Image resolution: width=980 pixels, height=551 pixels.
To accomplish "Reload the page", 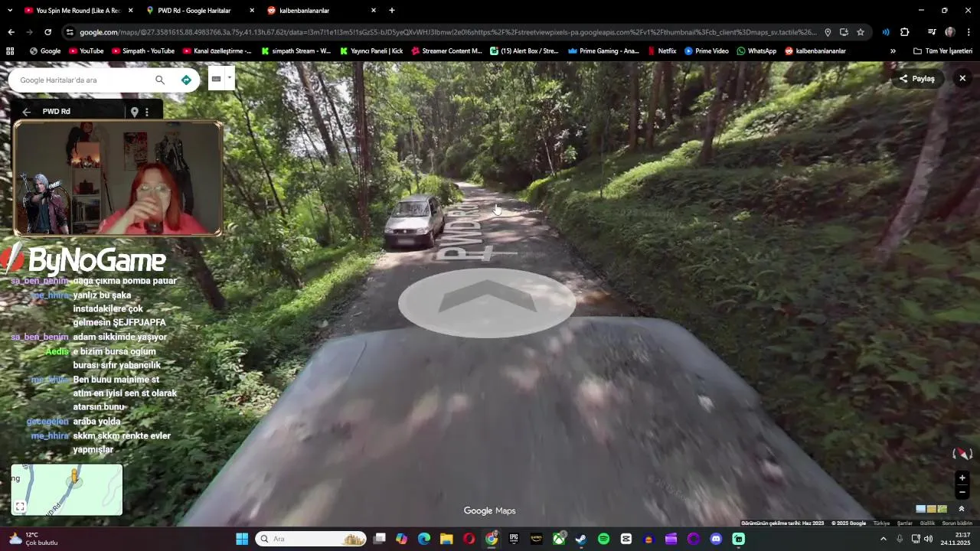I will click(47, 32).
